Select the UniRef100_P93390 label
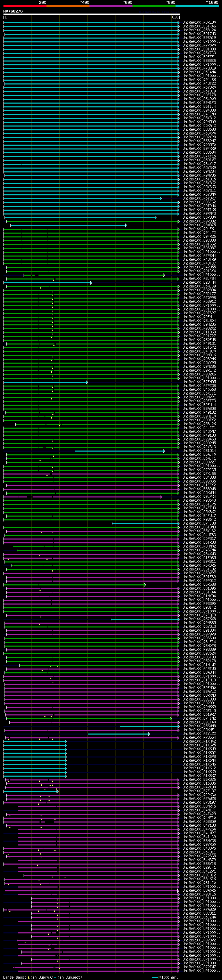Image resolution: width=222 pixels, height=980 pixels. pyautogui.click(x=199, y=604)
